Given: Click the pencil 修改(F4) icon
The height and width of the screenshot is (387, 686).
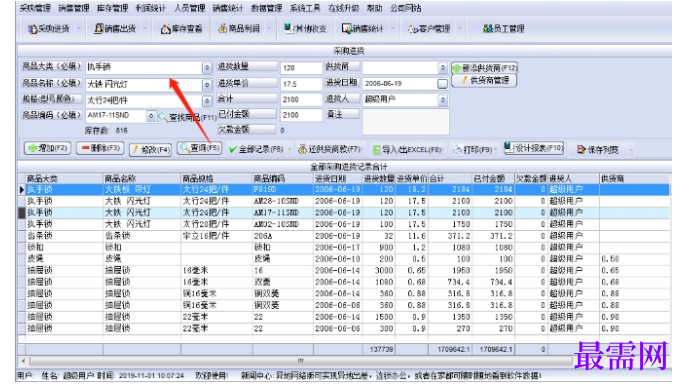Looking at the screenshot, I should click(x=136, y=150).
